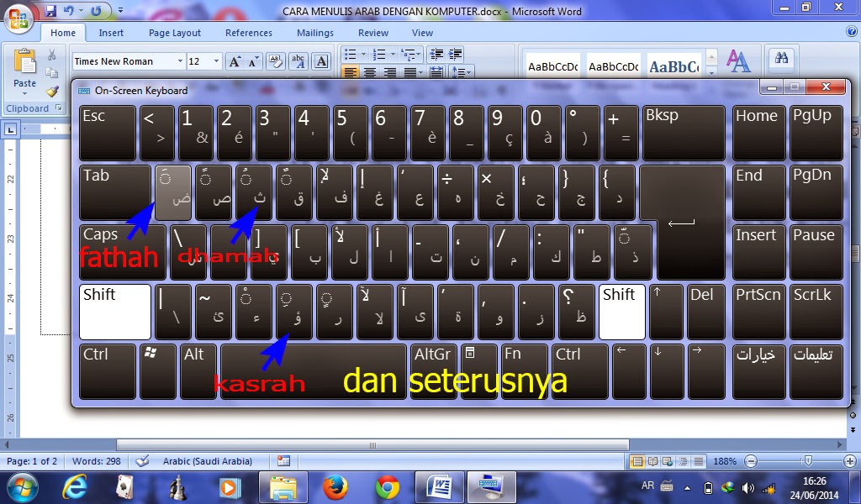Viewport: 861px width, 504px height.
Task: Go to the View tab
Action: click(x=422, y=33)
